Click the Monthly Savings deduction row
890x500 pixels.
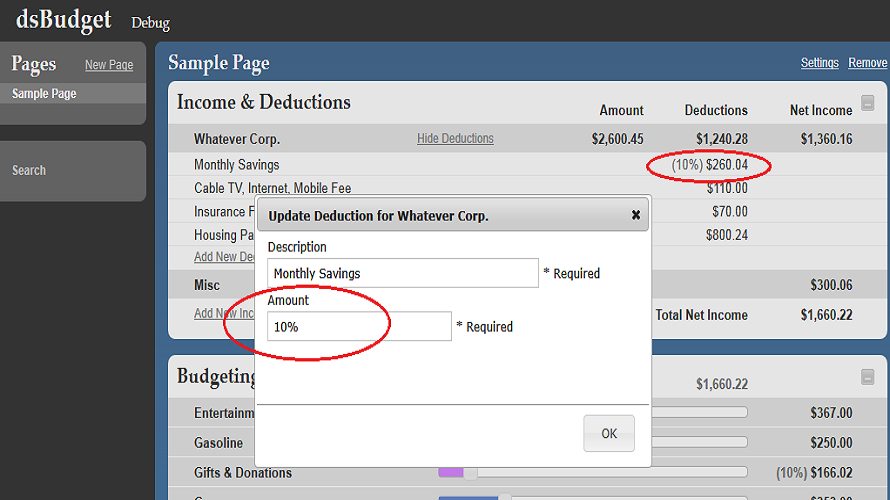(x=527, y=165)
